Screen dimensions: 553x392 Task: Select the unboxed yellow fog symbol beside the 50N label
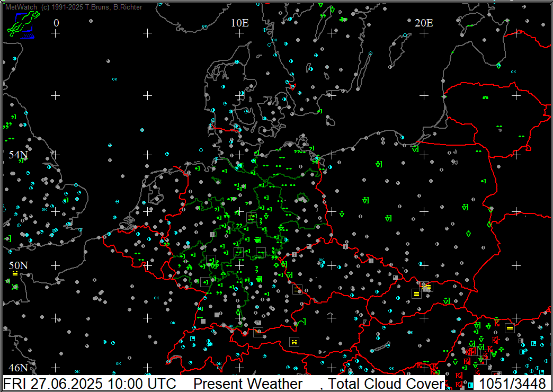coord(15,273)
